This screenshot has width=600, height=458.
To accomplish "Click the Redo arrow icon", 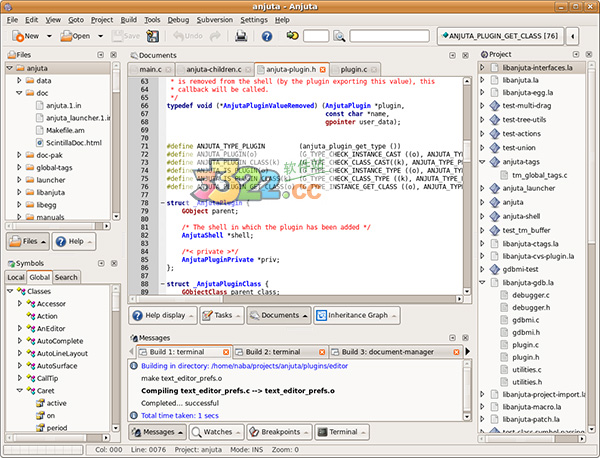I will tap(215, 36).
